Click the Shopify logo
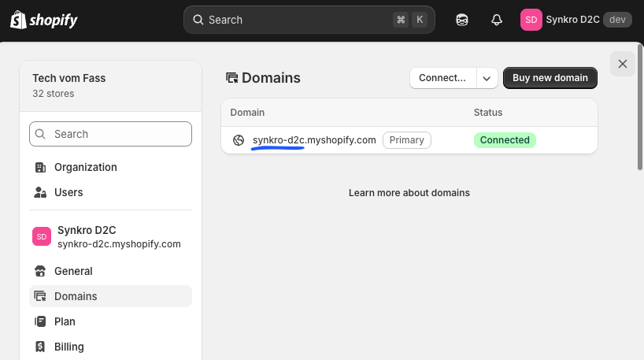Viewport: 644px width, 360px height. (43, 20)
